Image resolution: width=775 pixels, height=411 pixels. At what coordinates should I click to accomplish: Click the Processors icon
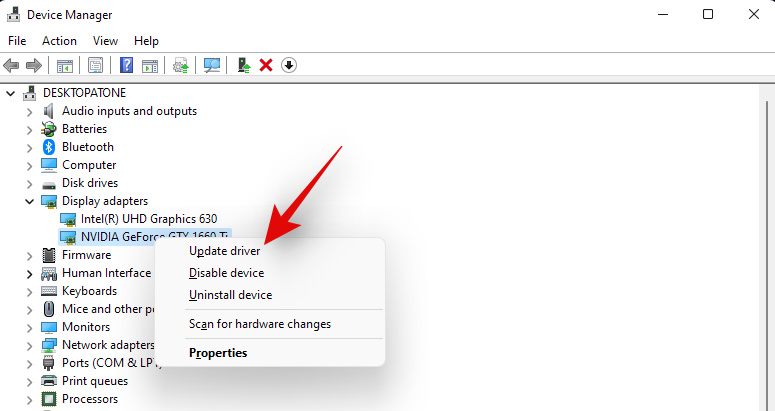pyautogui.click(x=48, y=399)
